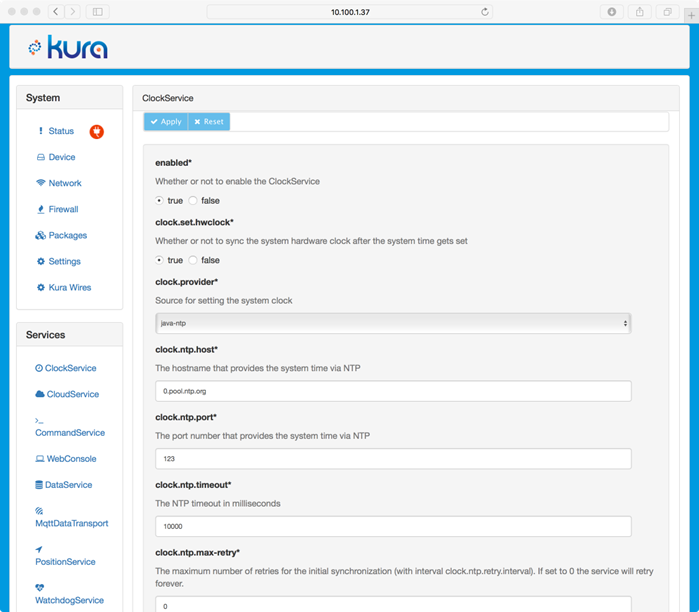Viewport: 699px width, 612px height.
Task: Open a new tab with the plus button
Action: pyautogui.click(x=691, y=16)
